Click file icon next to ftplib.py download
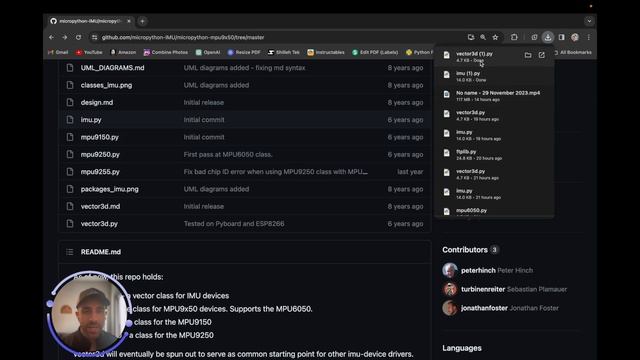Screen dimensions: 640x360 [x=447, y=153]
